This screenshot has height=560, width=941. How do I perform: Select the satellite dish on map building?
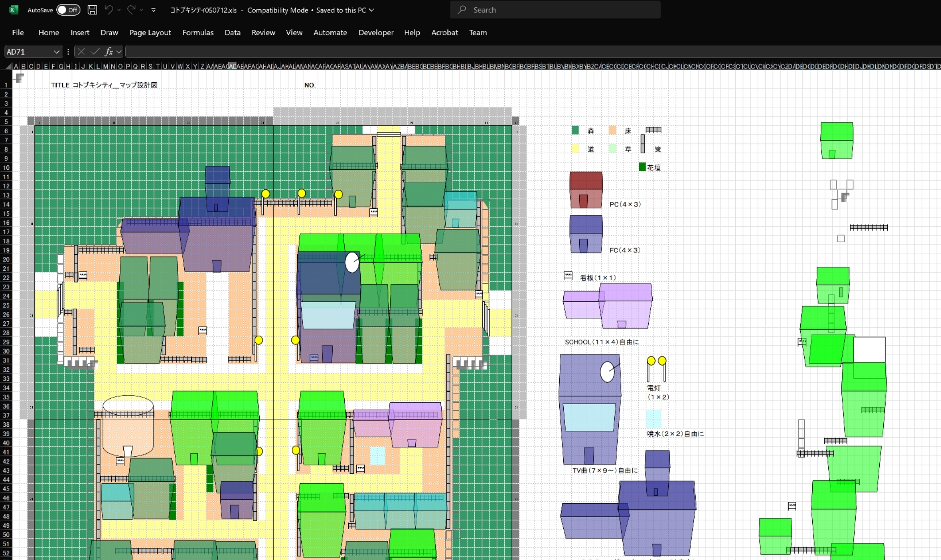[x=353, y=262]
